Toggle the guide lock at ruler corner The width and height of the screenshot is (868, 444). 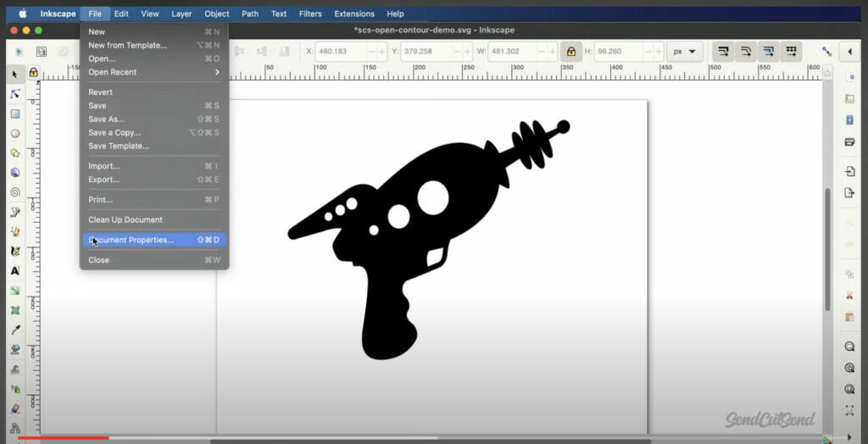(33, 73)
